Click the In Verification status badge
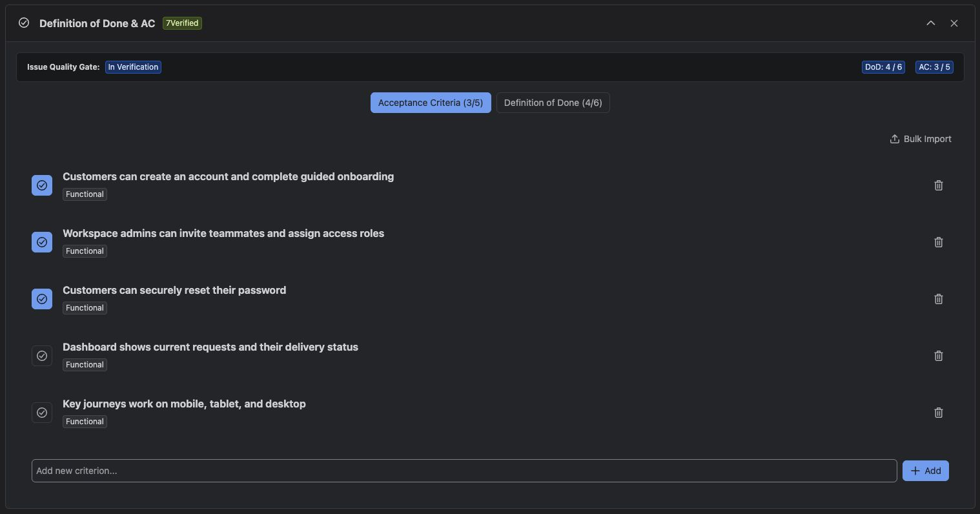 coord(133,67)
